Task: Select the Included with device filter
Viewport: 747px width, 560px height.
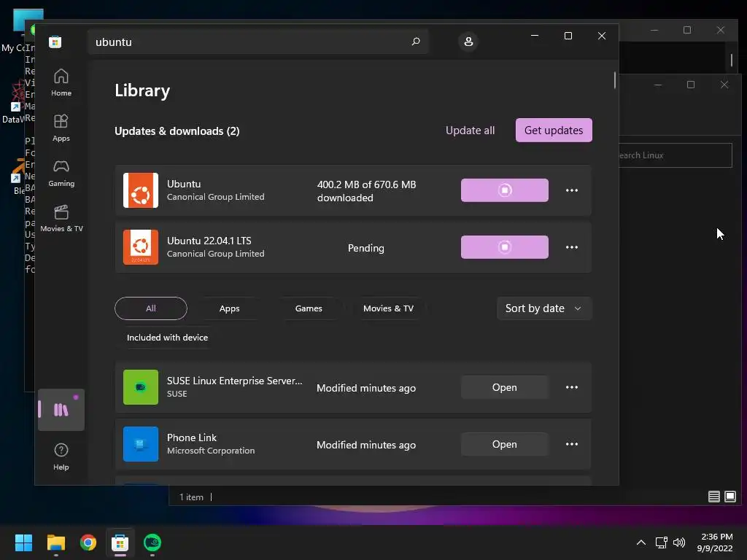Action: click(167, 338)
